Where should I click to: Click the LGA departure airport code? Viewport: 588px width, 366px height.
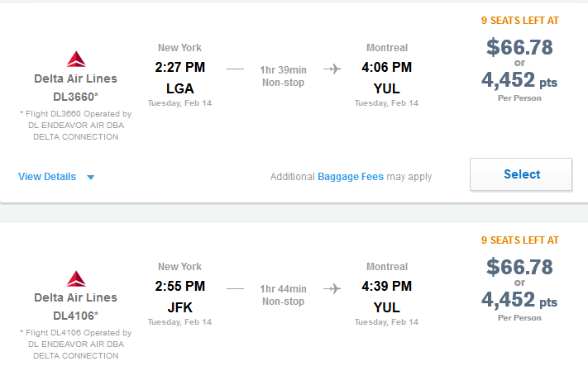(x=180, y=87)
